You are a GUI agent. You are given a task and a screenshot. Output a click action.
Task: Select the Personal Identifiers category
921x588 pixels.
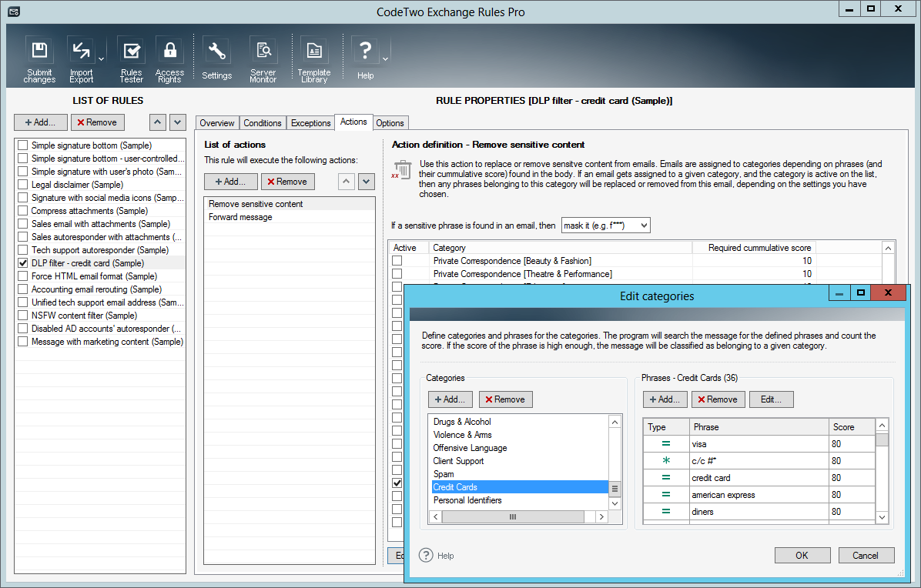click(520, 500)
